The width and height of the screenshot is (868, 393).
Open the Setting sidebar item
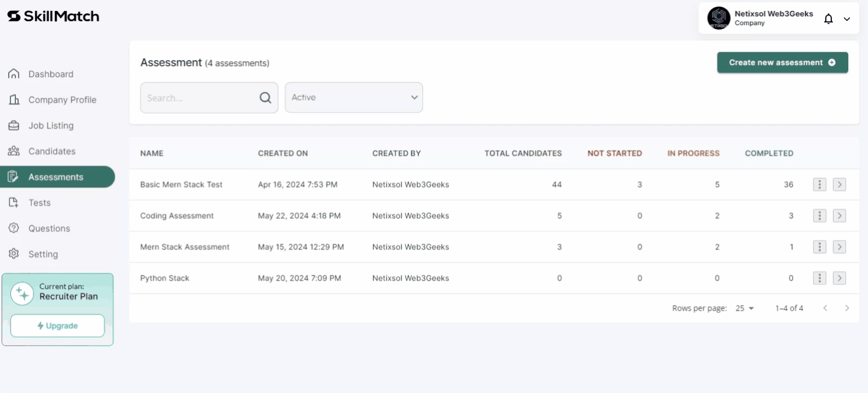43,254
